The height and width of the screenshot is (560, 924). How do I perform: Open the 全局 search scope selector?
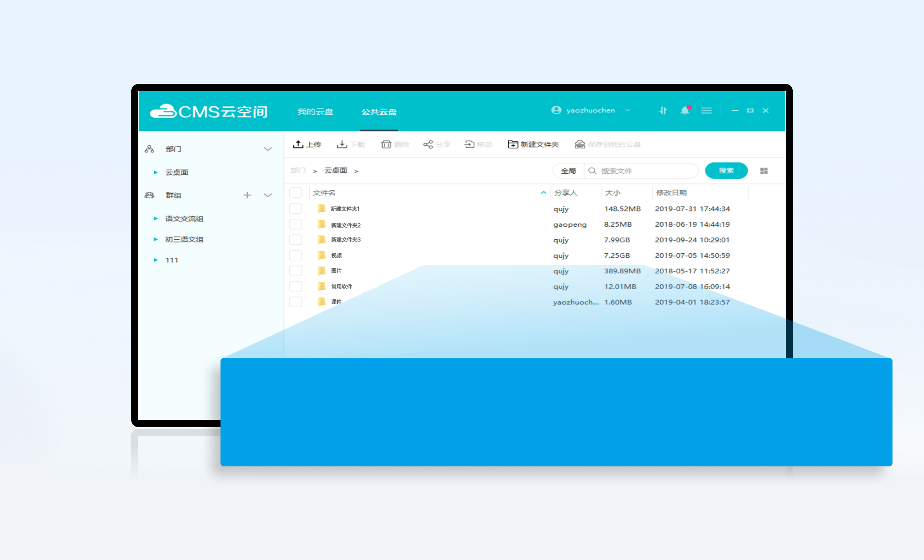[x=568, y=171]
